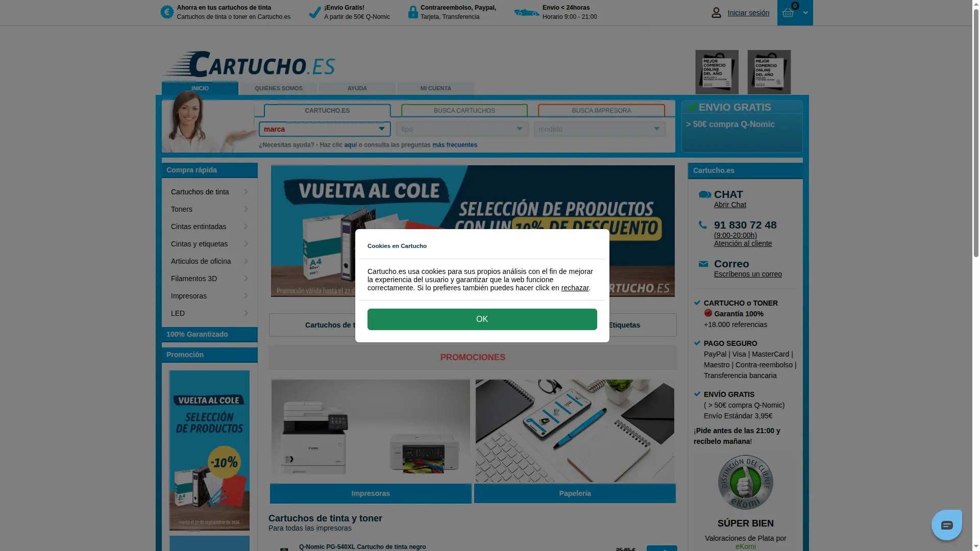The width and height of the screenshot is (980, 551).
Task: Click the más frecuentes questions link
Action: [455, 145]
